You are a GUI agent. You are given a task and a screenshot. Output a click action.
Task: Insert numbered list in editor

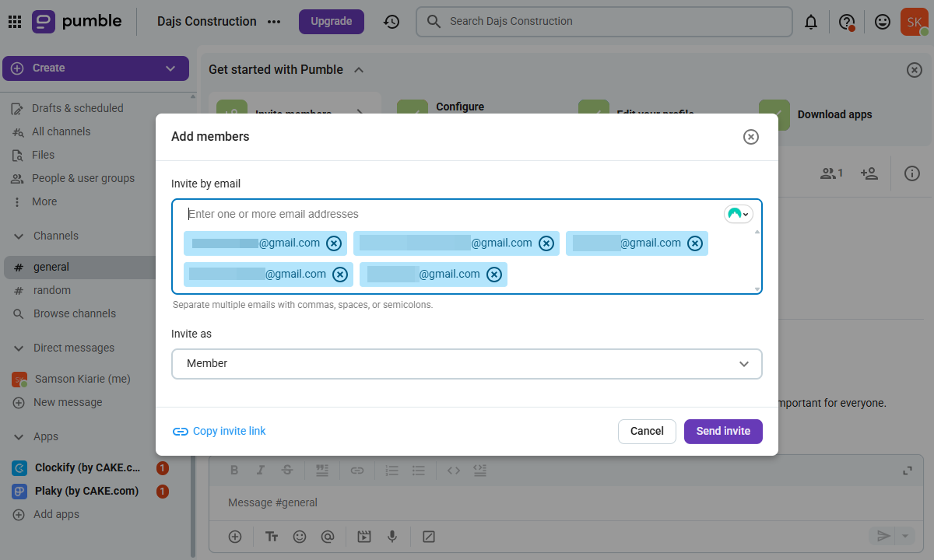(x=392, y=471)
